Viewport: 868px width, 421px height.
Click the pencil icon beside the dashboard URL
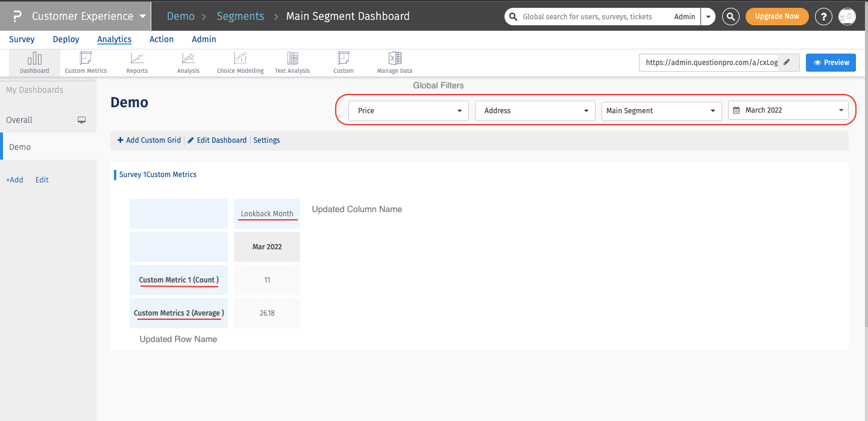pos(787,63)
